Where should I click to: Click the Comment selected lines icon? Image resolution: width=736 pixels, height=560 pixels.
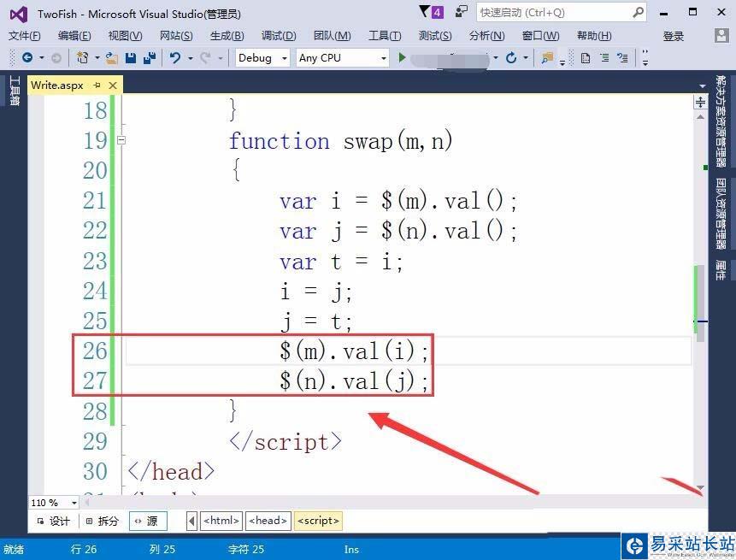(604, 58)
